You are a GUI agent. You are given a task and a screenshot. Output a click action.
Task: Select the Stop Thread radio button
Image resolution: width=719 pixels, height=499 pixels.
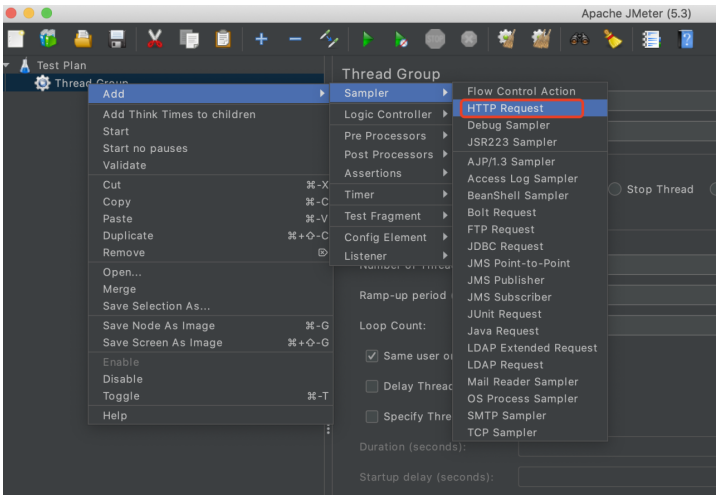(614, 189)
